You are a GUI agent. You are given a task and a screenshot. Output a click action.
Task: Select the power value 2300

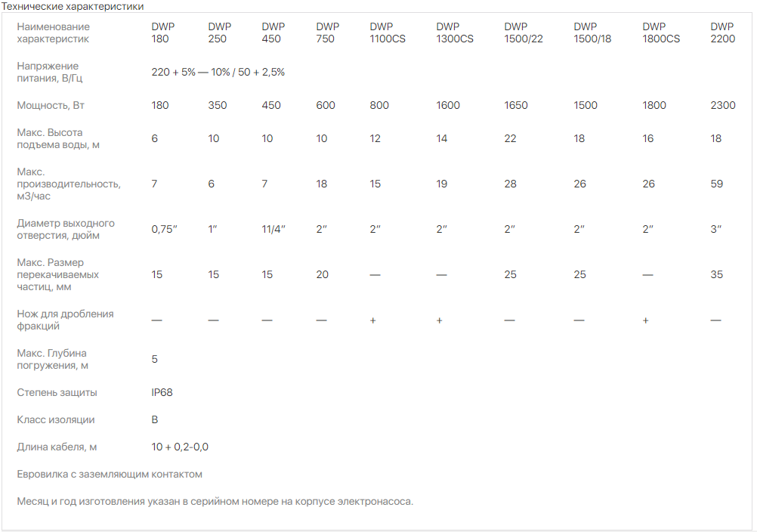[723, 105]
